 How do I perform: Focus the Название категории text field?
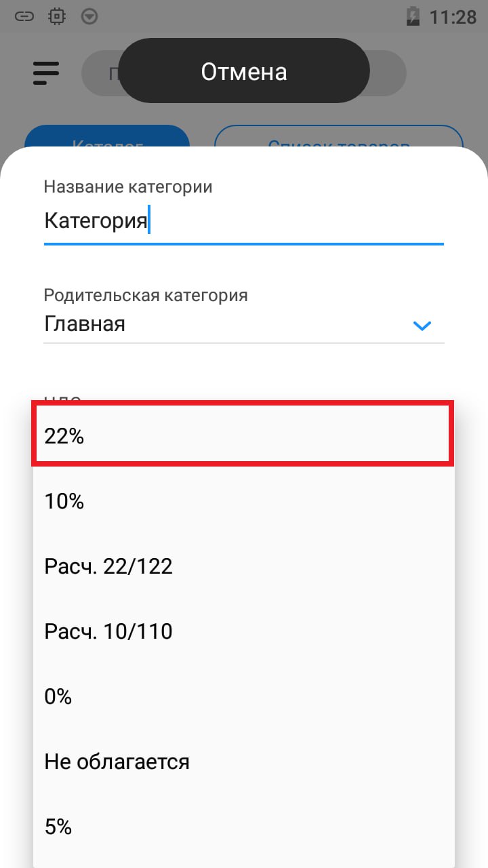(x=243, y=221)
